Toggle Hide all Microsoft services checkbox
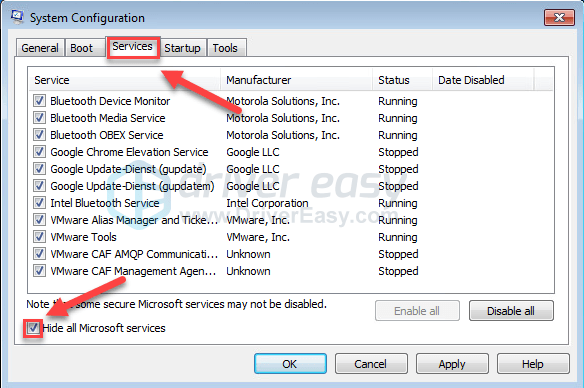The image size is (584, 388). click(33, 328)
